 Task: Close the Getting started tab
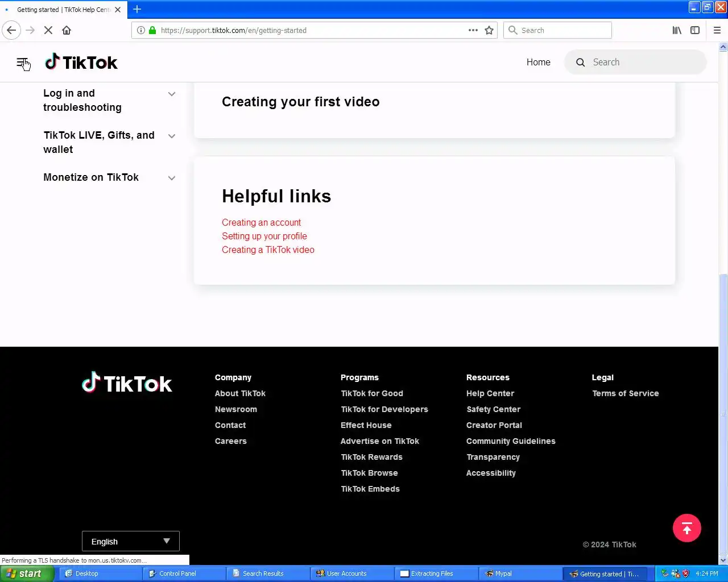118,10
